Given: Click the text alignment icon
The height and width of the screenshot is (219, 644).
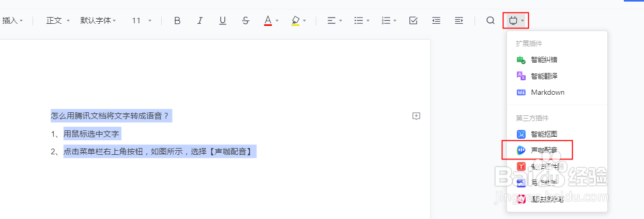Looking at the screenshot, I should point(331,21).
